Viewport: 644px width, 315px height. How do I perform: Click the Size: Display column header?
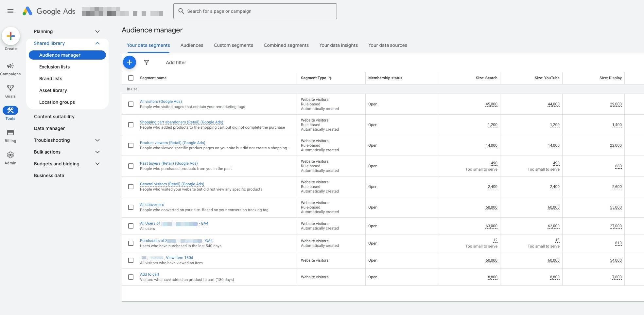(x=610, y=78)
